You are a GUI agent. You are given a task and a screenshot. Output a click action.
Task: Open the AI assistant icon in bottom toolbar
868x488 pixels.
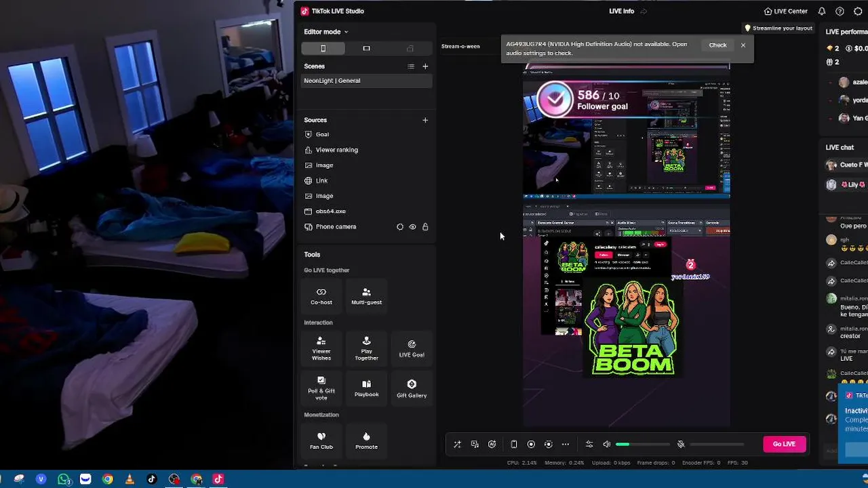[x=492, y=445]
